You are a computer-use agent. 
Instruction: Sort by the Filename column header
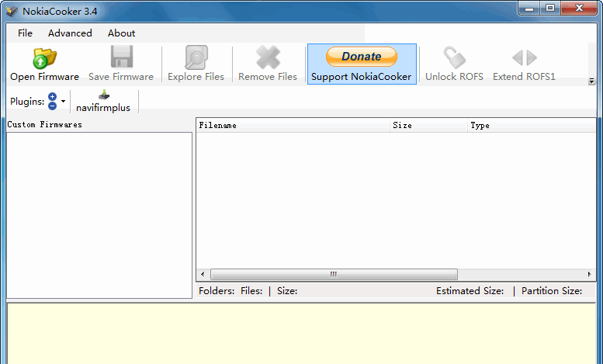293,126
